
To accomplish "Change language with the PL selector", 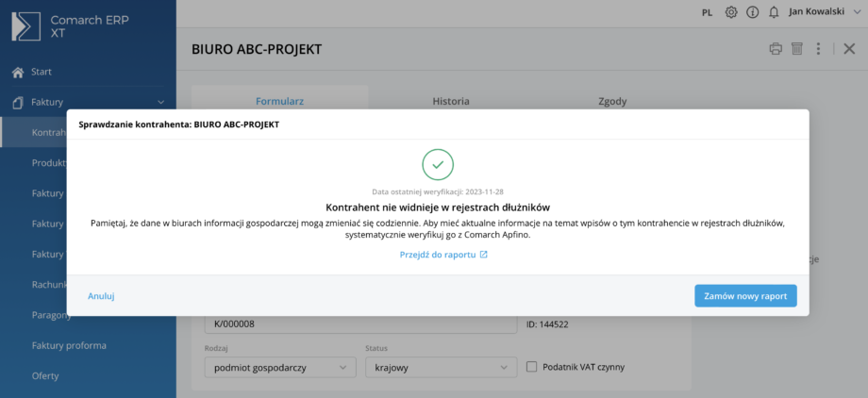I will pyautogui.click(x=708, y=12).
